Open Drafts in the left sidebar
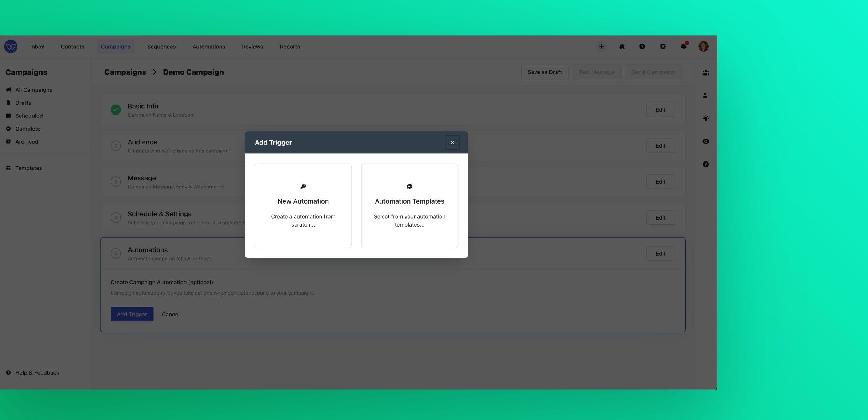The image size is (868, 420). (x=23, y=103)
